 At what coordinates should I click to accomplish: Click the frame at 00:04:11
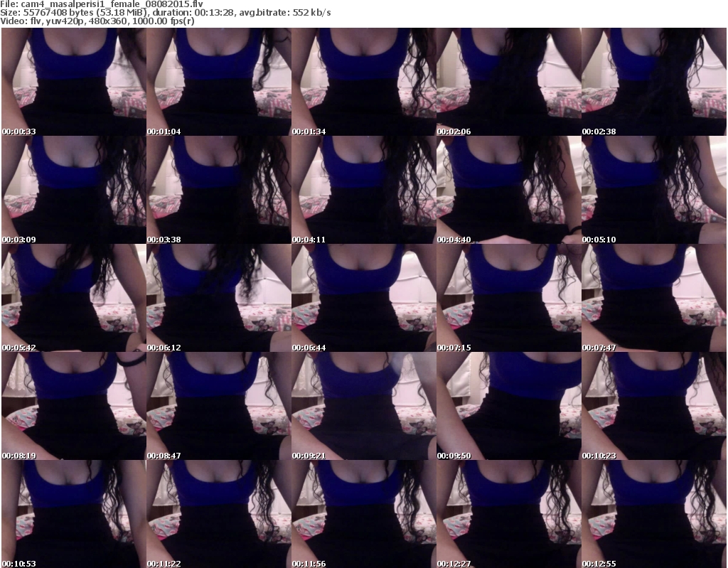click(x=363, y=190)
